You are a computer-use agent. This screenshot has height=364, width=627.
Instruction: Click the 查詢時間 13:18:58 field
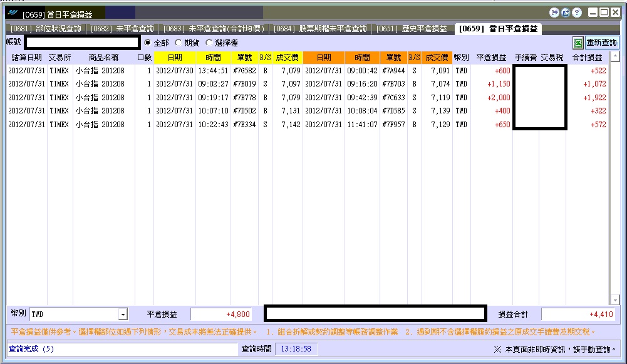pyautogui.click(x=296, y=349)
